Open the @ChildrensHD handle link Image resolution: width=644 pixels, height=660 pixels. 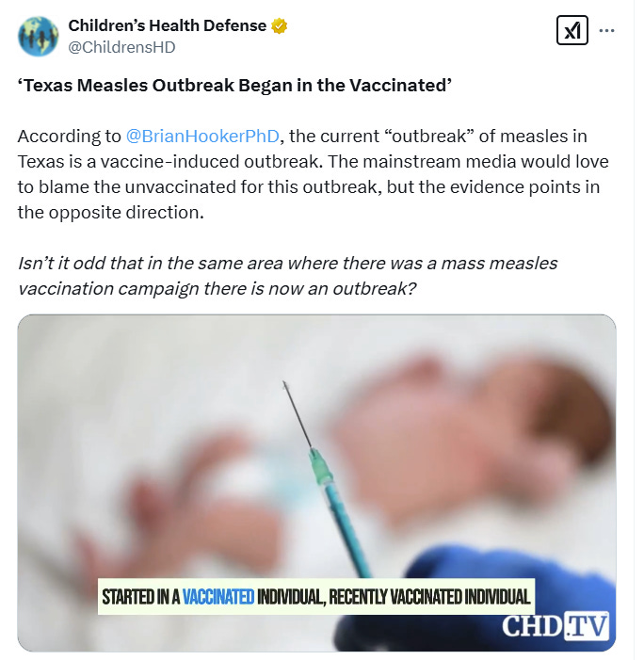click(x=121, y=47)
